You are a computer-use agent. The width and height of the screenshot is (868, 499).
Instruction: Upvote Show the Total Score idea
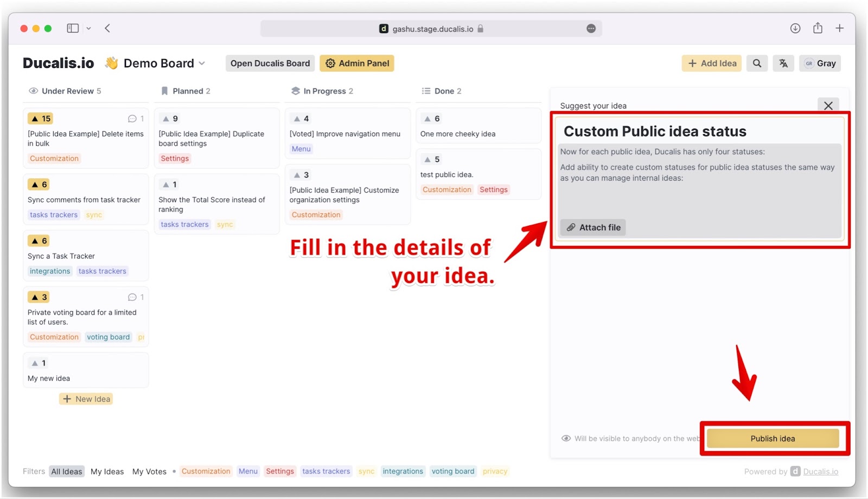tap(169, 185)
